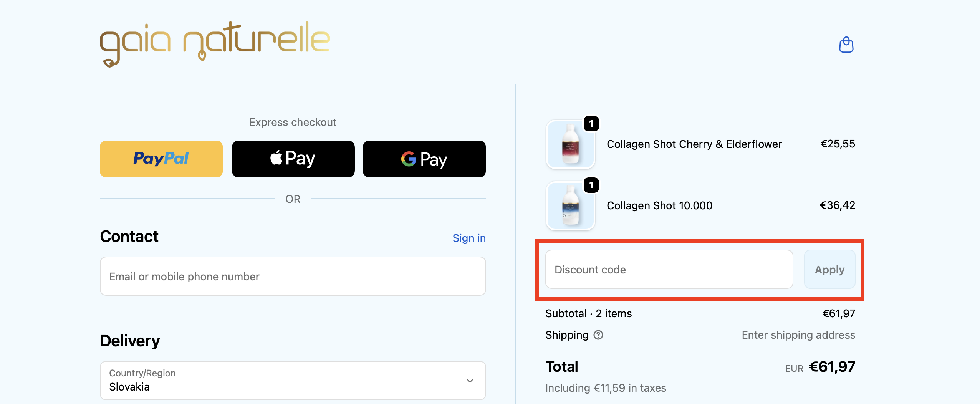Click the Collagen Shot Cherry & Elderflower name

click(x=694, y=144)
